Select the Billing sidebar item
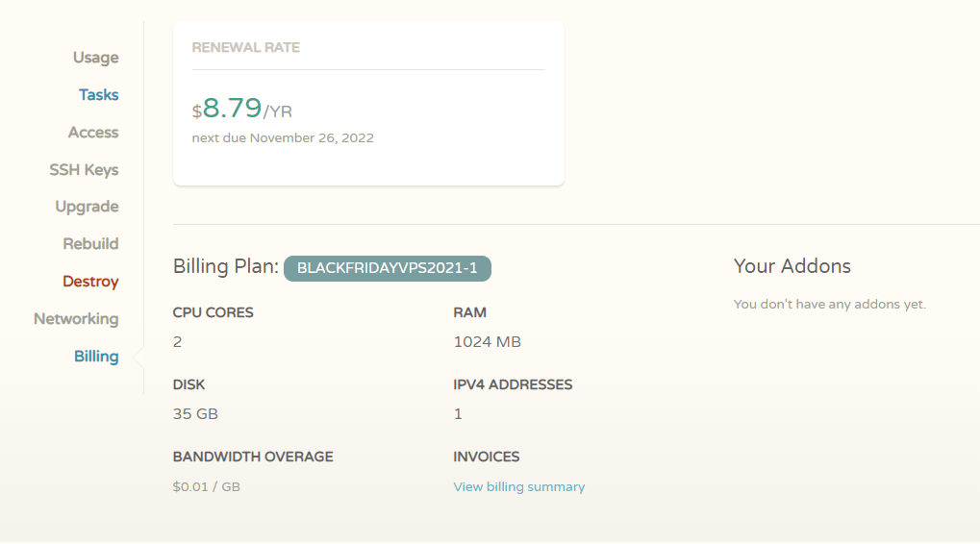The height and width of the screenshot is (544, 980). point(96,357)
